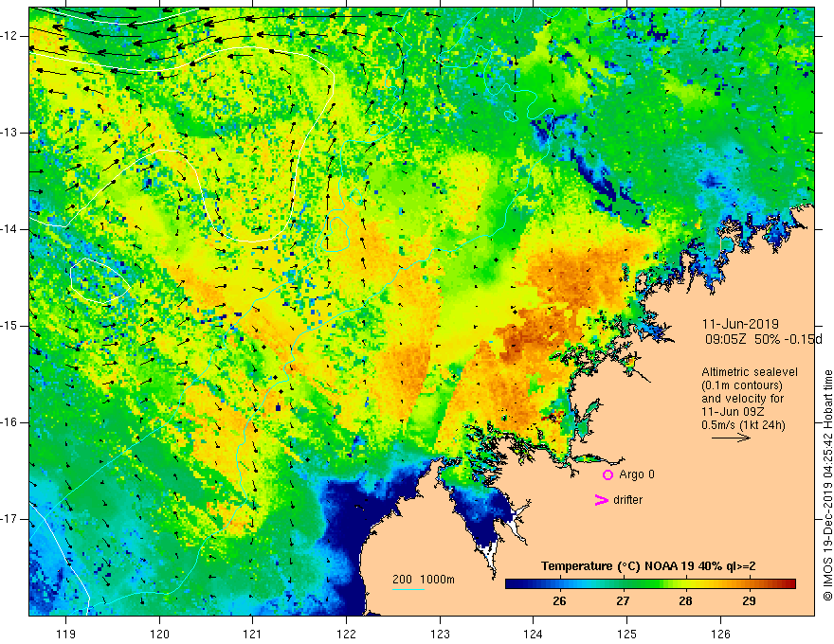Click the longitude axis label 120

pyautogui.click(x=159, y=634)
